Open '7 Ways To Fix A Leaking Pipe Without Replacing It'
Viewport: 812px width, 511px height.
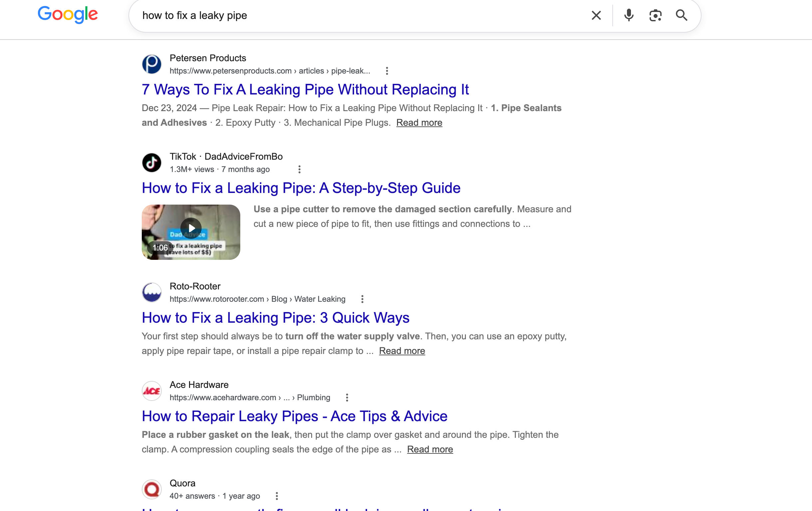pos(305,90)
